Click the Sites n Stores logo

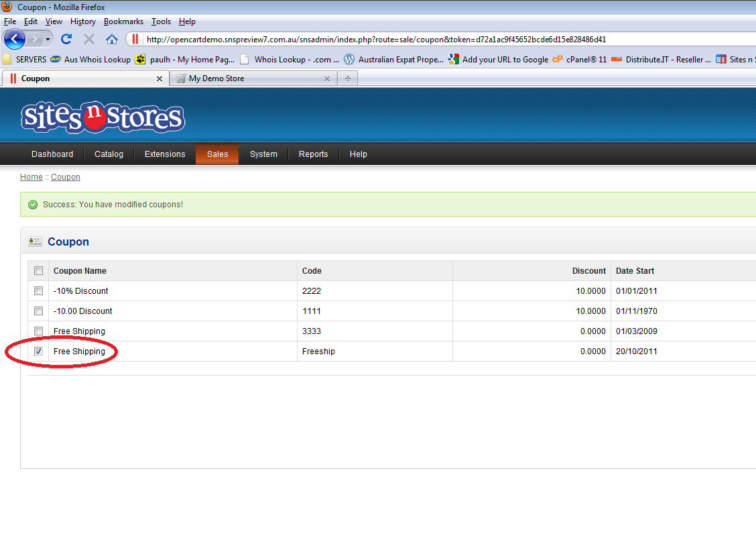click(x=103, y=117)
